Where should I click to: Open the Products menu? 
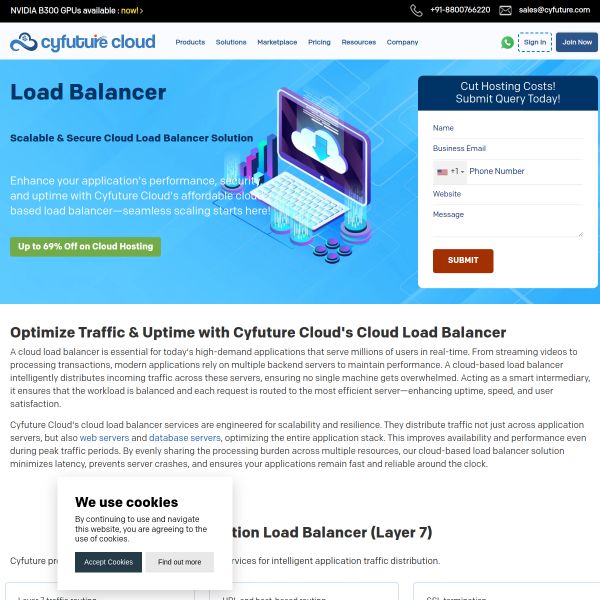pos(190,42)
